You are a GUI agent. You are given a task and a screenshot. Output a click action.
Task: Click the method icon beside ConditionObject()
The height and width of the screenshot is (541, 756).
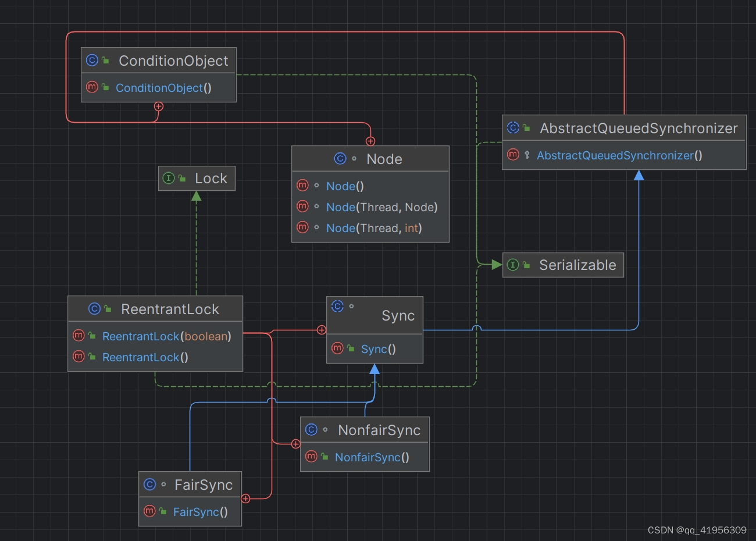point(92,87)
